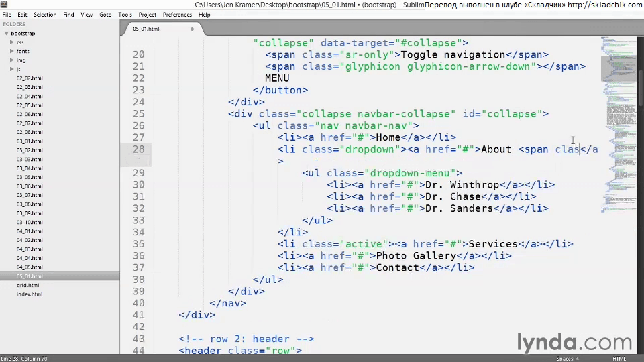Expand the css folder
Screen dimensions: 644x362
coord(12,42)
